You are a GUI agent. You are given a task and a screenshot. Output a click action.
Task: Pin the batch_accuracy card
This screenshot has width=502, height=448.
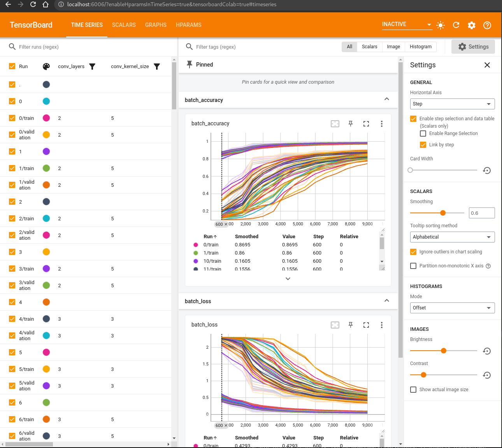click(351, 124)
